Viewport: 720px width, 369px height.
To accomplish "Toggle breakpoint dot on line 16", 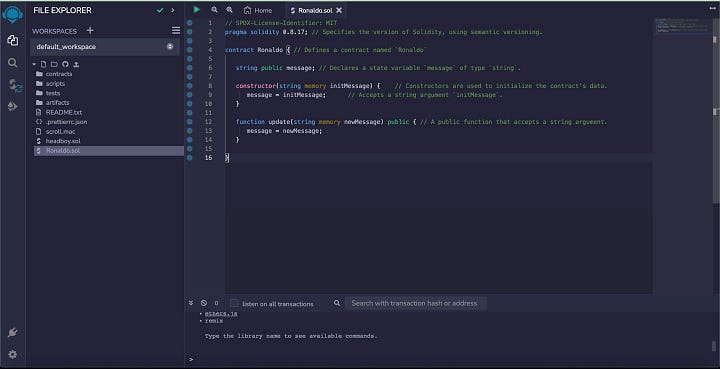I will (x=189, y=157).
